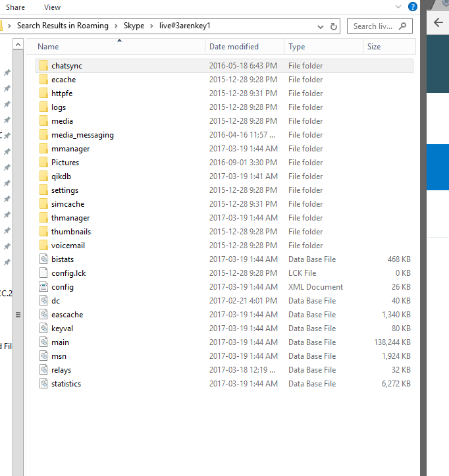Image resolution: width=449 pixels, height=476 pixels.
Task: Select the media folder icon
Action: point(43,121)
